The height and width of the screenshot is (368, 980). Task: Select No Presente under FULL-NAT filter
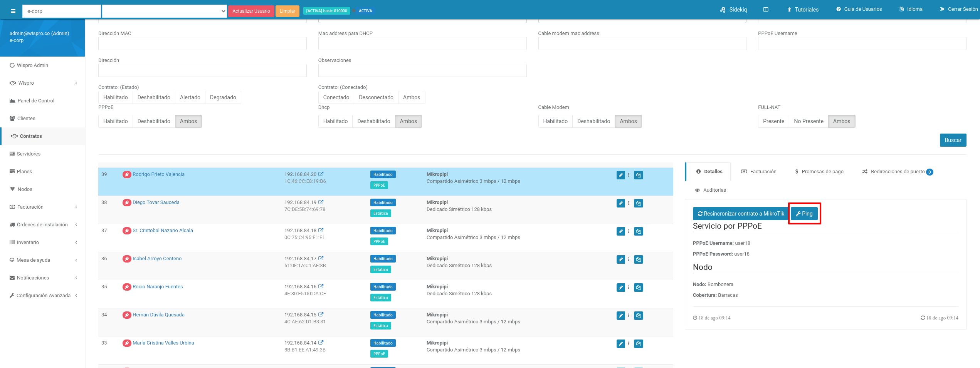pyautogui.click(x=809, y=121)
